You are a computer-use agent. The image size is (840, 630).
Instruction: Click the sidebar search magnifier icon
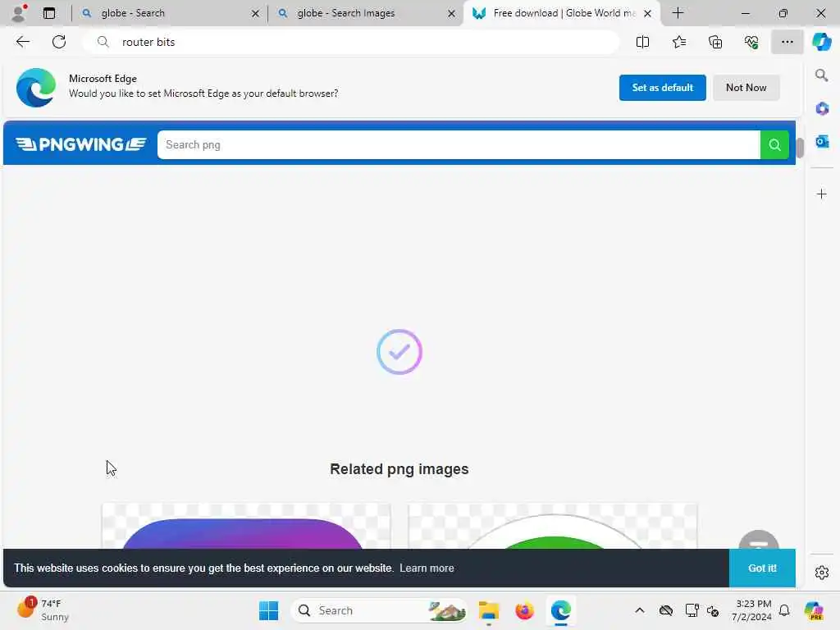821,75
